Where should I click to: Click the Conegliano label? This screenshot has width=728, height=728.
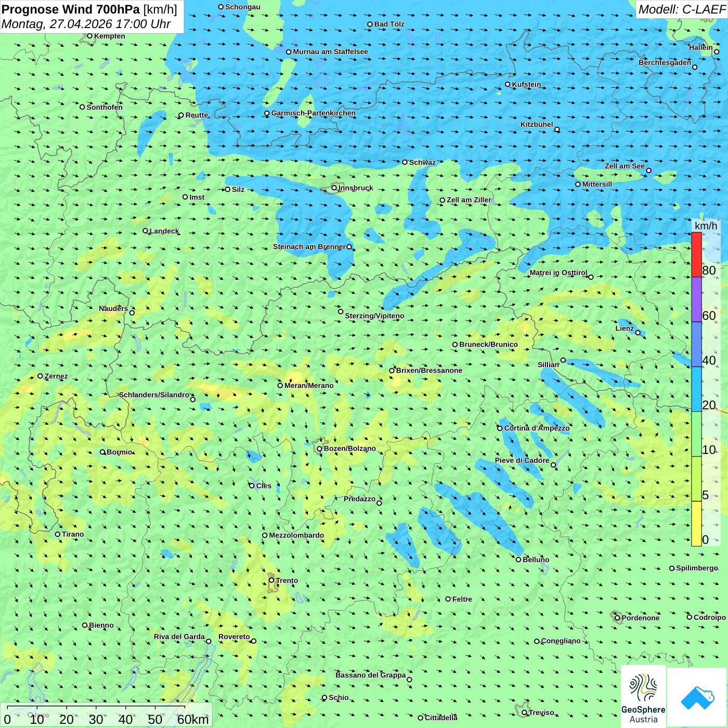tap(561, 641)
